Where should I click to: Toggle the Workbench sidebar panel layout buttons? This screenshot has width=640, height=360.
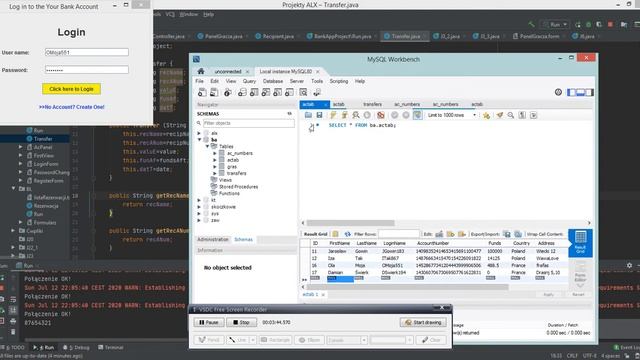(x=580, y=92)
